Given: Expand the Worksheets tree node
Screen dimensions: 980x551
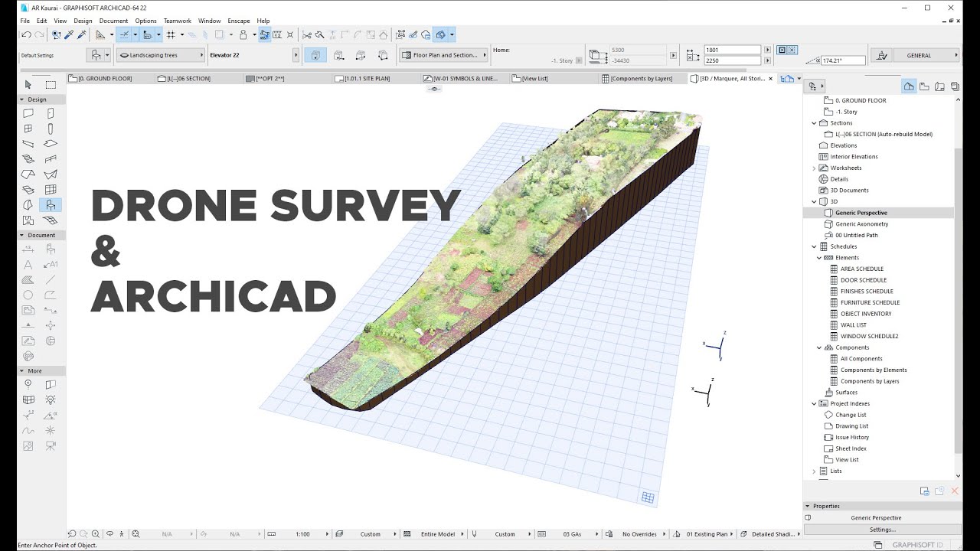Looking at the screenshot, I should (814, 168).
